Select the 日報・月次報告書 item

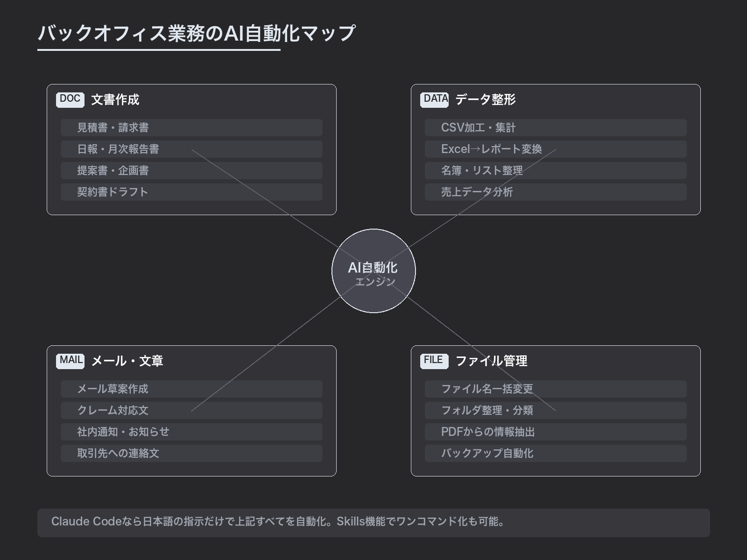tap(191, 149)
